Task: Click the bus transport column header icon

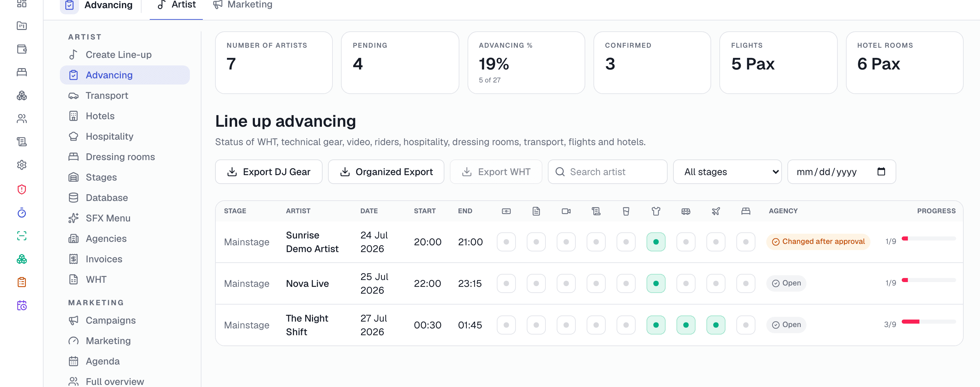Action: tap(686, 211)
